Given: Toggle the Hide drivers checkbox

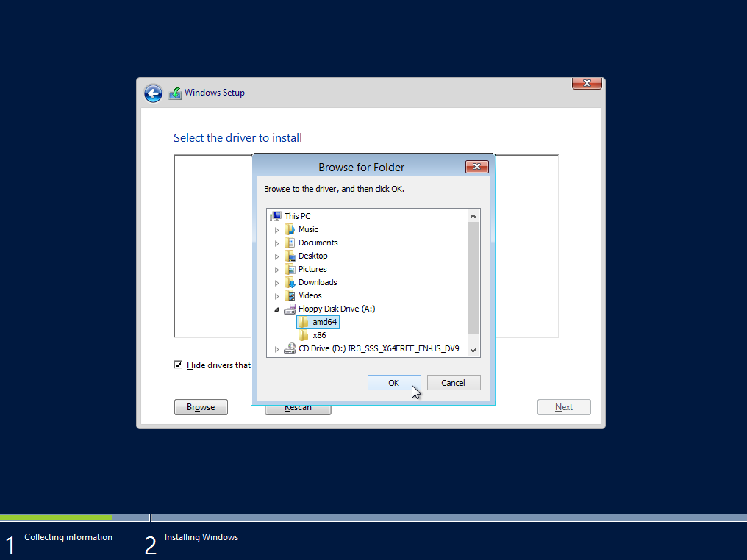Looking at the screenshot, I should pos(178,365).
